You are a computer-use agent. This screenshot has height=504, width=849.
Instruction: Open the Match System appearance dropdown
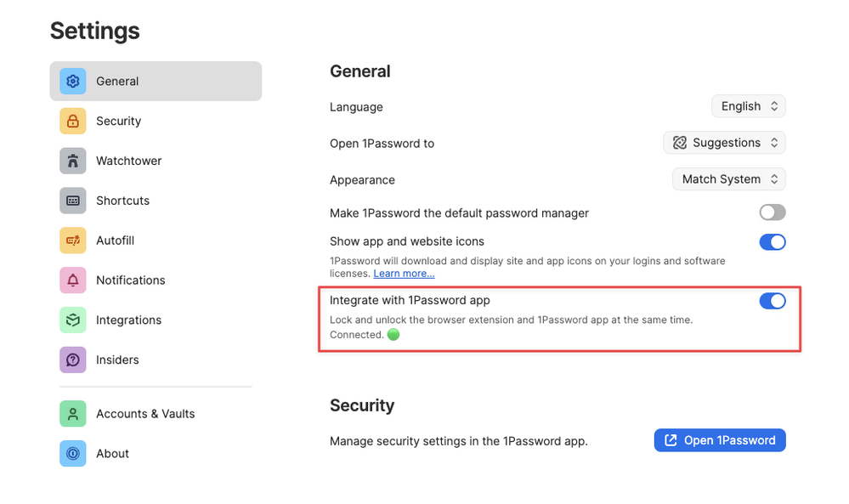point(728,179)
